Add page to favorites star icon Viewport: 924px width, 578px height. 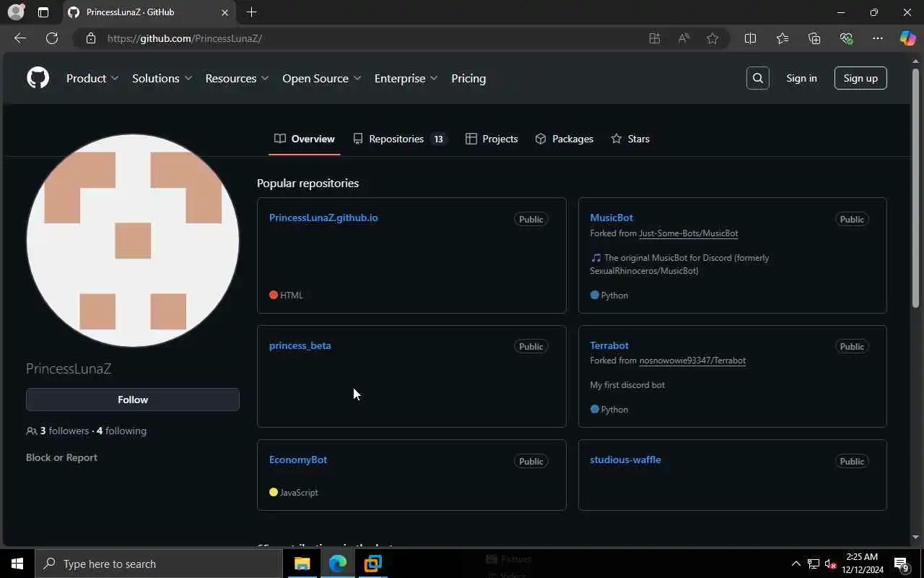tap(712, 38)
